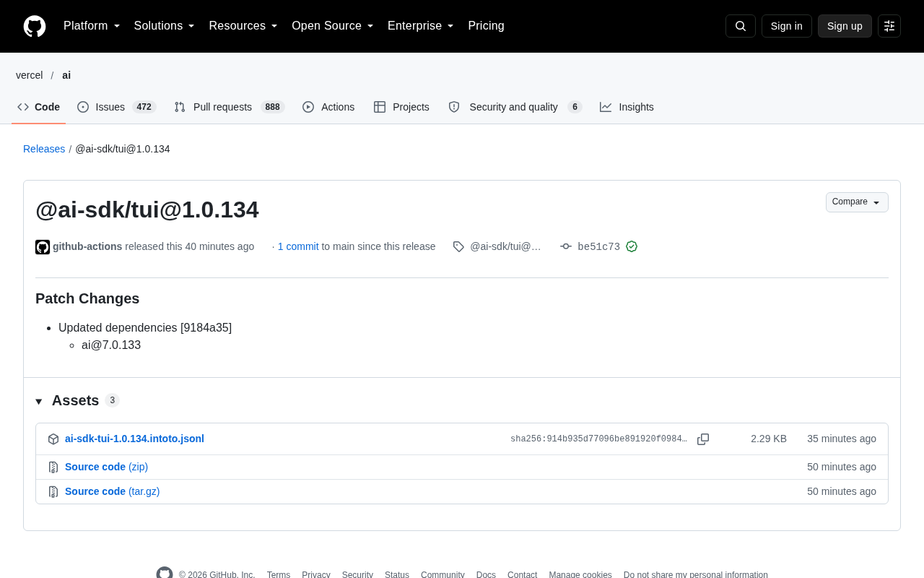Download ai-sdk-tui-1.0.134.intoto.jsonl
This screenshot has width=924, height=578.
pos(134,439)
